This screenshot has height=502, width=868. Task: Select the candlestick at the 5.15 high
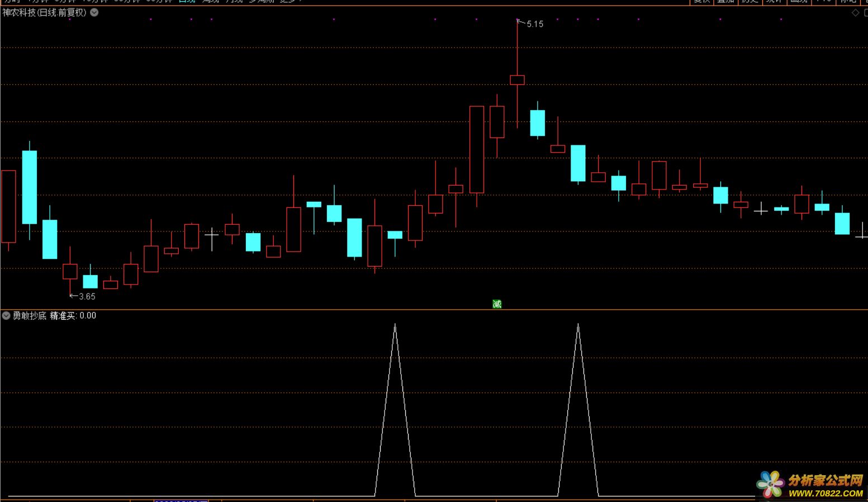517,80
